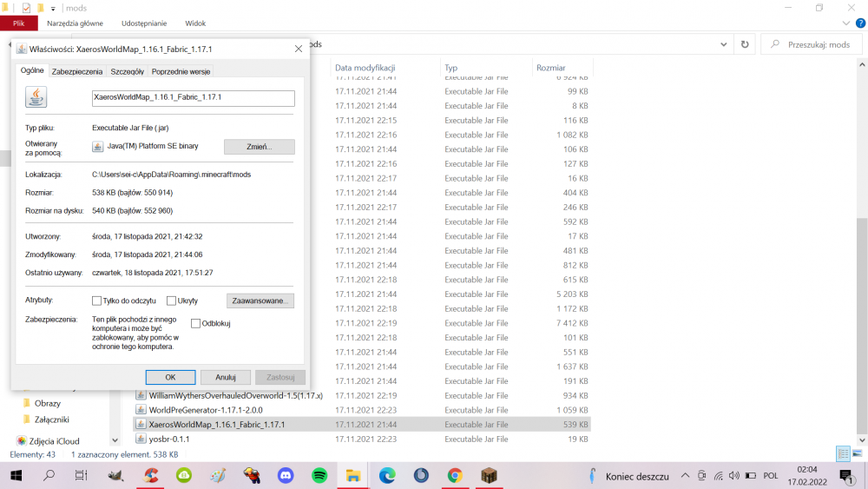Open Google Chrome in the taskbar

click(455, 475)
